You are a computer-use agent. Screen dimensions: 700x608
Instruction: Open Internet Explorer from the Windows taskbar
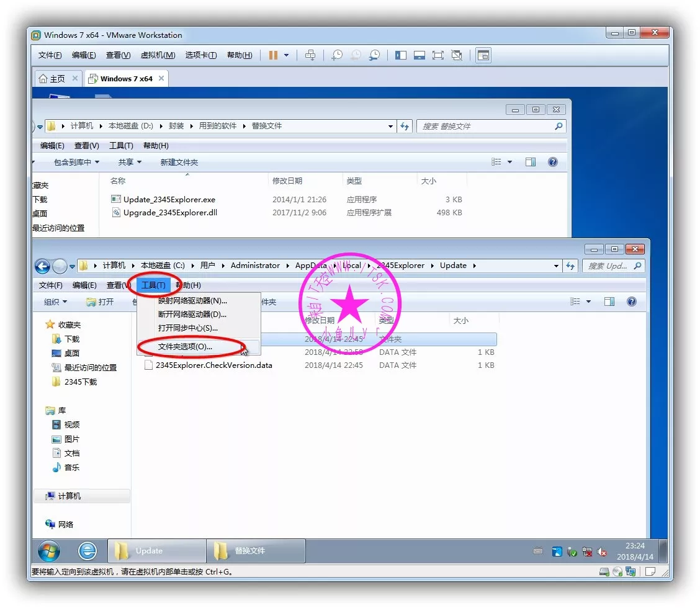click(87, 551)
